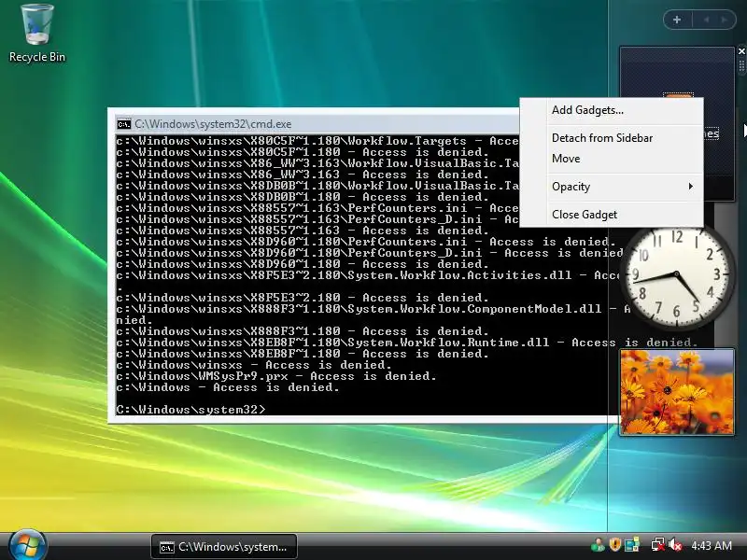Click the X88557~1.163\PerfCounters.ini line
The image size is (747, 560).
pyautogui.click(x=317, y=208)
